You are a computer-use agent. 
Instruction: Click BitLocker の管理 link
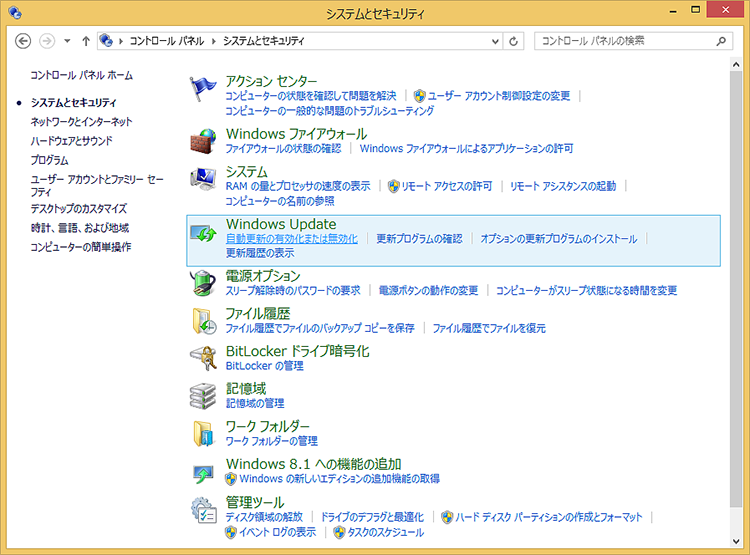[265, 366]
